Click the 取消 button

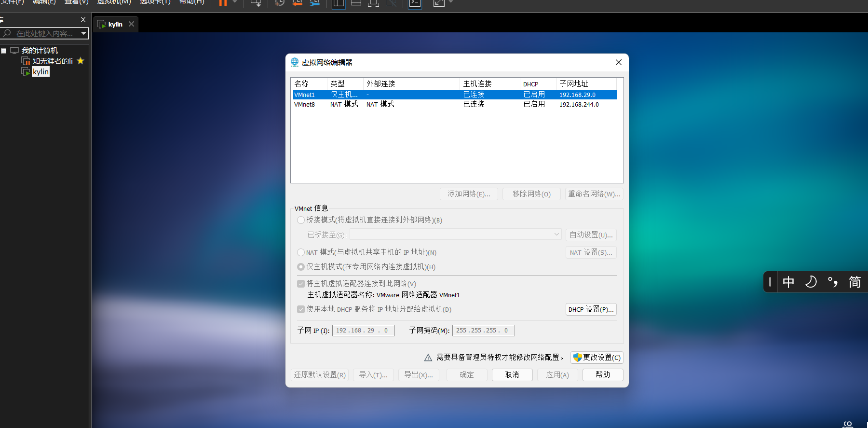point(512,375)
